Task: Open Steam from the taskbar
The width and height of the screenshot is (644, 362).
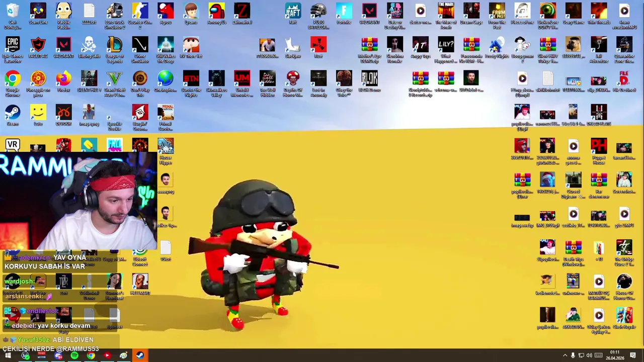Action: (x=140, y=356)
